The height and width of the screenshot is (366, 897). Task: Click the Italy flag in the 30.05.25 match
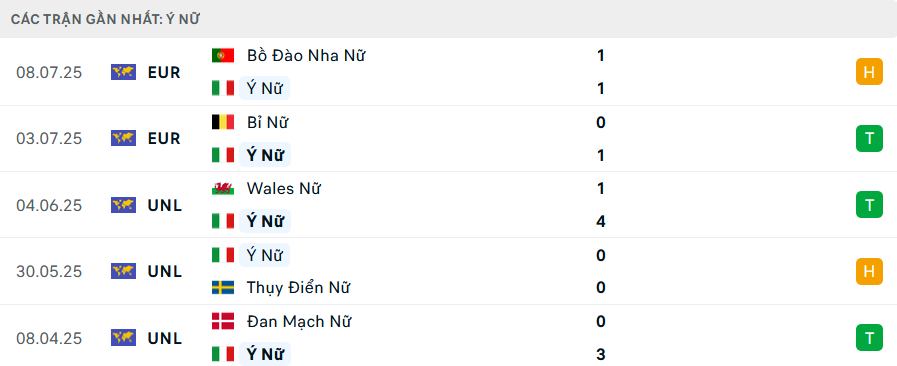pyautogui.click(x=223, y=255)
